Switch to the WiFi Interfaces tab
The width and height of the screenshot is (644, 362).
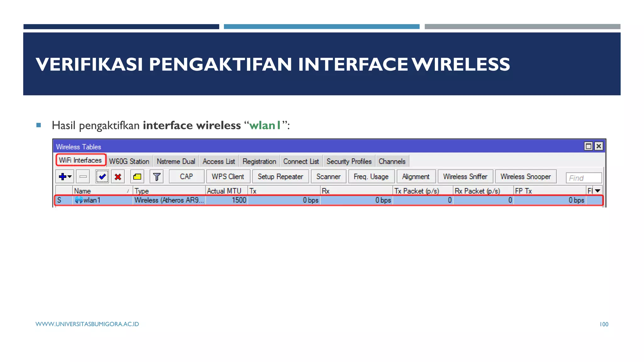click(81, 160)
